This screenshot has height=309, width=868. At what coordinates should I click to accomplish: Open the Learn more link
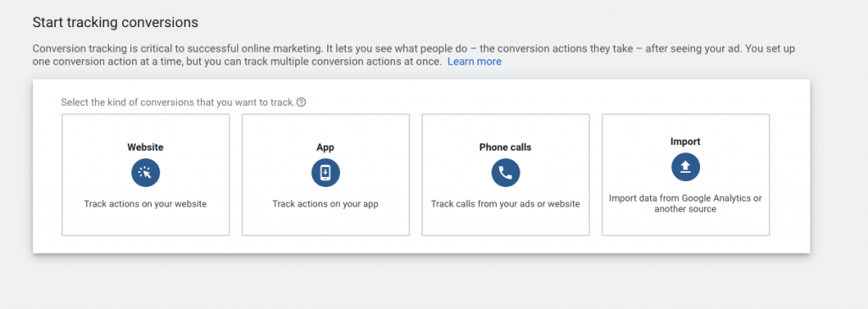(475, 61)
